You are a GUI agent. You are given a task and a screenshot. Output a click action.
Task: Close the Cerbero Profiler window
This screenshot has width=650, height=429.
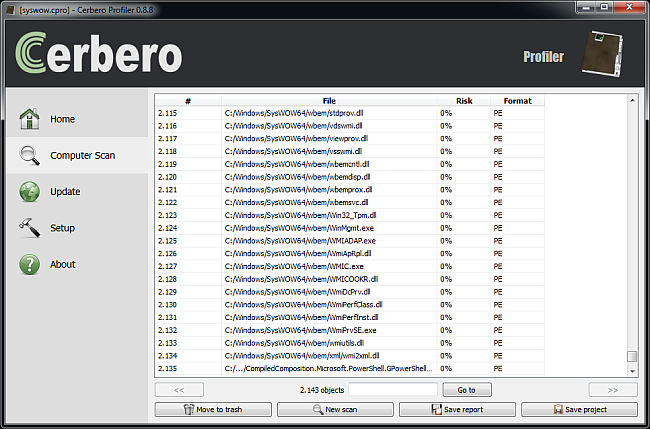[x=630, y=7]
